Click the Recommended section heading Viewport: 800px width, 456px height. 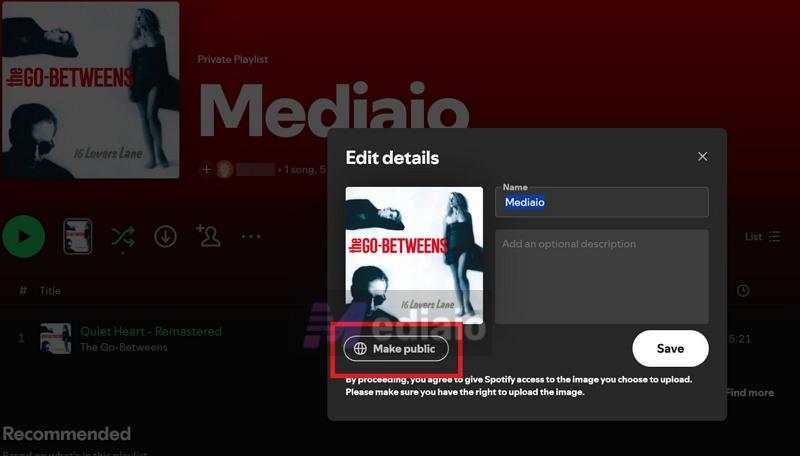coord(67,434)
